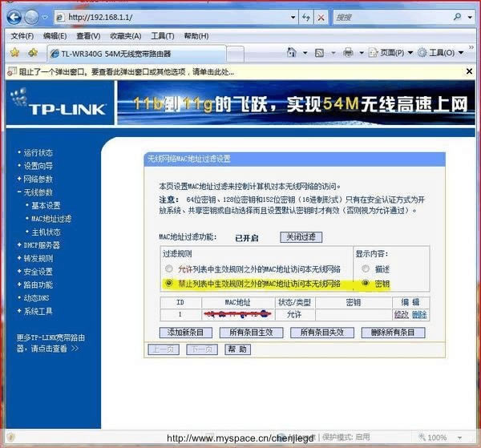Click the 修改 link for entry 1
The width and height of the screenshot is (481, 448).
point(401,314)
